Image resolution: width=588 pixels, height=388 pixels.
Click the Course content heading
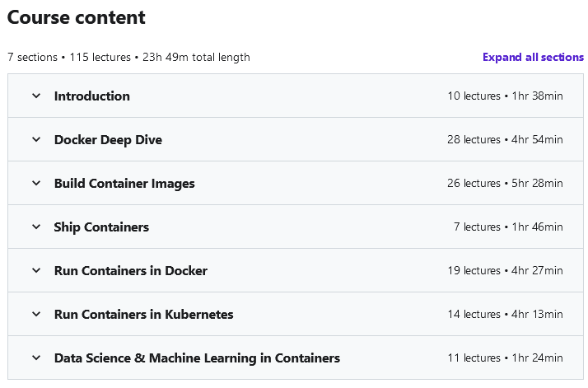(x=77, y=17)
